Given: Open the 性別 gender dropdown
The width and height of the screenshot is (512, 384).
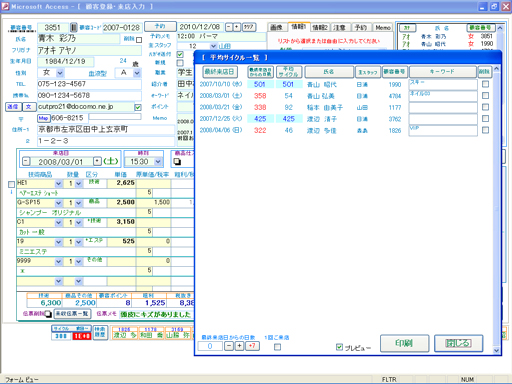Looking at the screenshot, I should pos(60,73).
